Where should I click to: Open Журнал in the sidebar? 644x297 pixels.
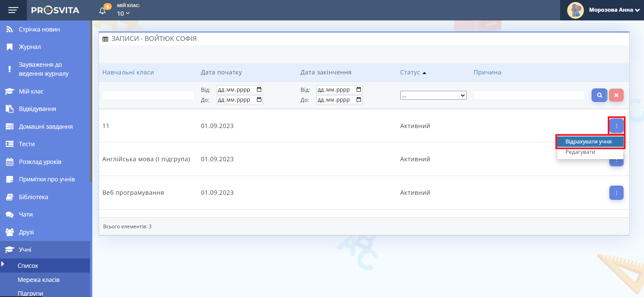pos(30,47)
